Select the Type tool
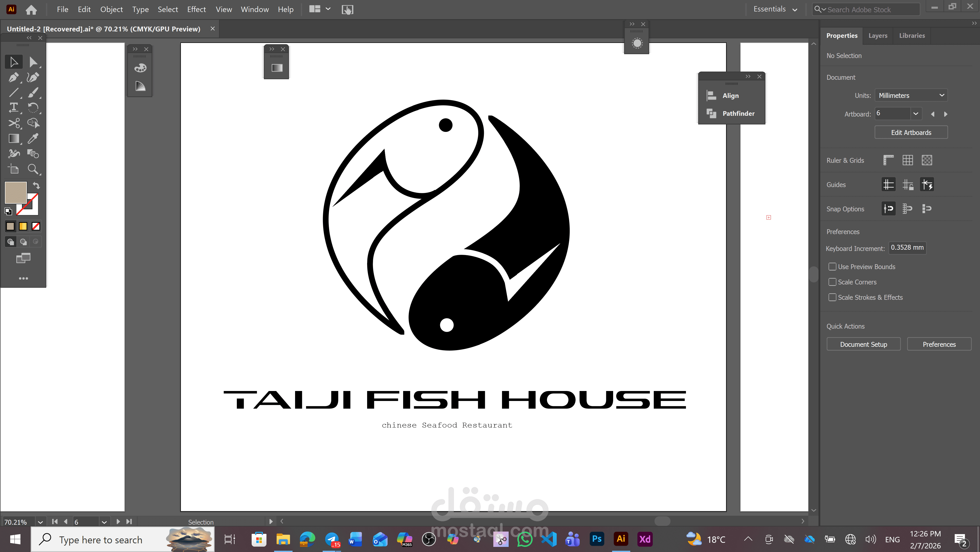This screenshot has height=552, width=980. pyautogui.click(x=13, y=108)
